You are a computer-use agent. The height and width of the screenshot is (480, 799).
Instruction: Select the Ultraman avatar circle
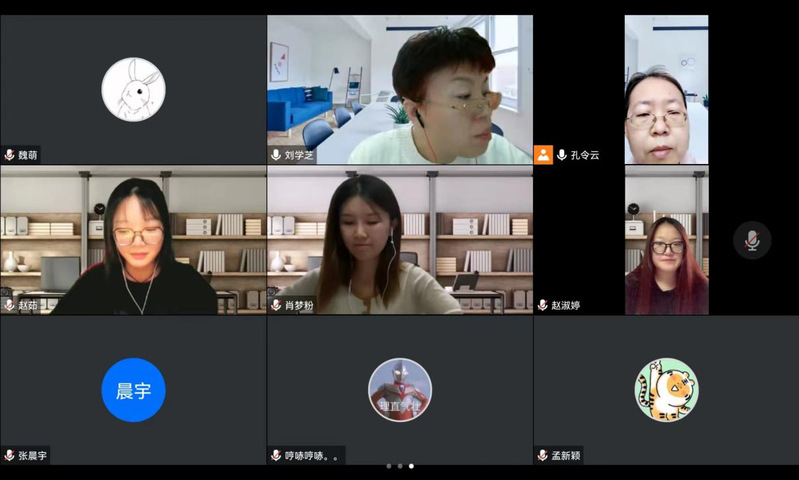(400, 390)
